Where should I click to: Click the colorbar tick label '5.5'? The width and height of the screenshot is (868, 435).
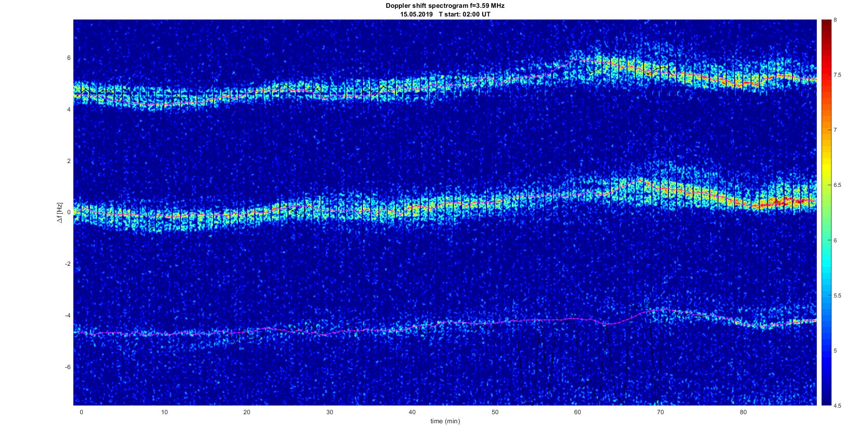(838, 295)
